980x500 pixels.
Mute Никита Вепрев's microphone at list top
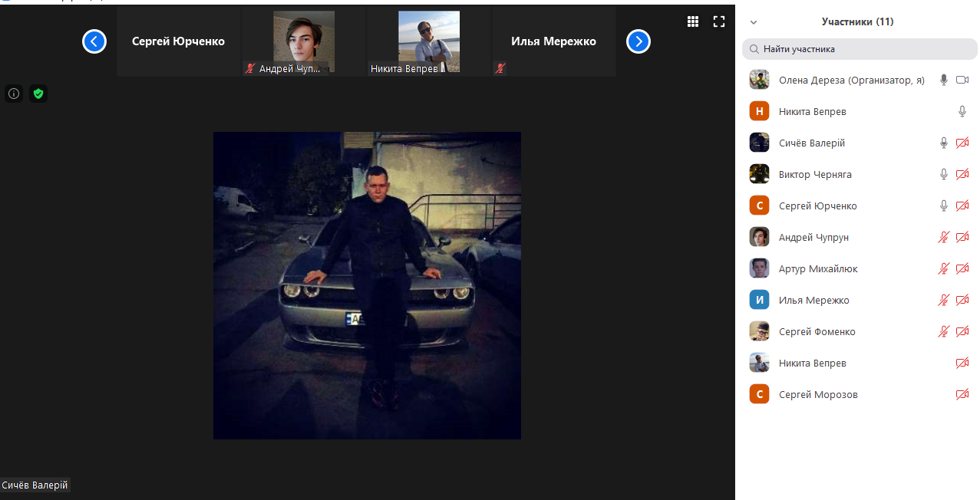click(962, 111)
